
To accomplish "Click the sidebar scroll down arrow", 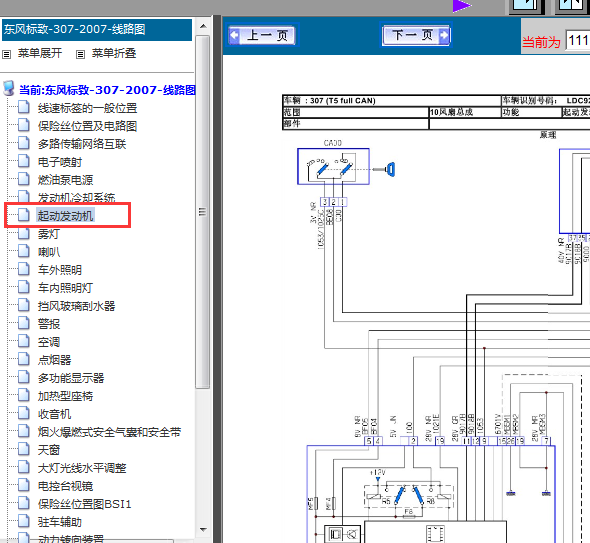I will (x=204, y=530).
